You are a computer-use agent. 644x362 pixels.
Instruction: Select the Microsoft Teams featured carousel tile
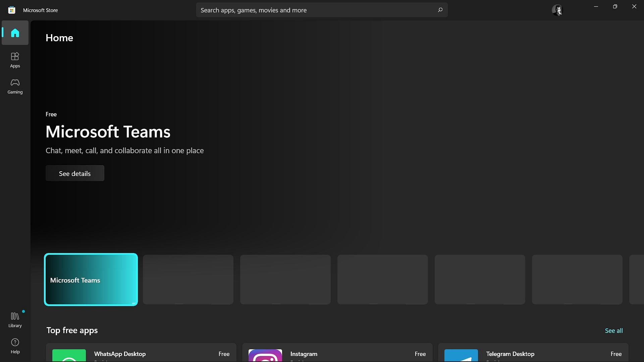[91, 279]
